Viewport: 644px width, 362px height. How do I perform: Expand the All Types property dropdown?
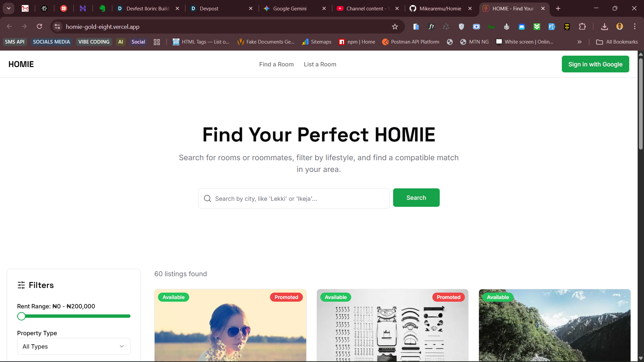74,346
